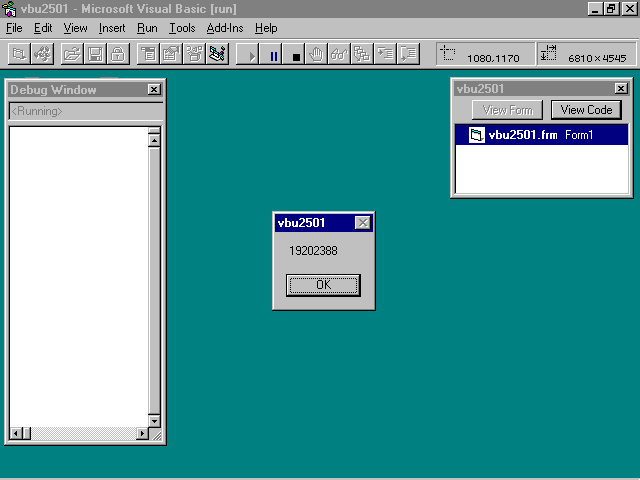Open the Tools menu
Screen dimensions: 640x480
182,28
